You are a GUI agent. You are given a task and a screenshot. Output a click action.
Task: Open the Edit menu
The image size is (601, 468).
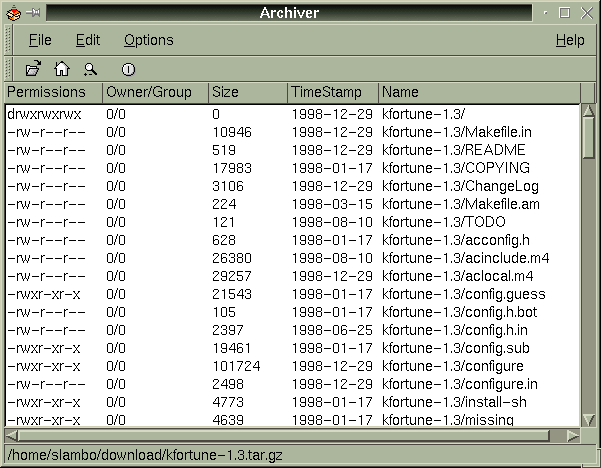point(88,40)
